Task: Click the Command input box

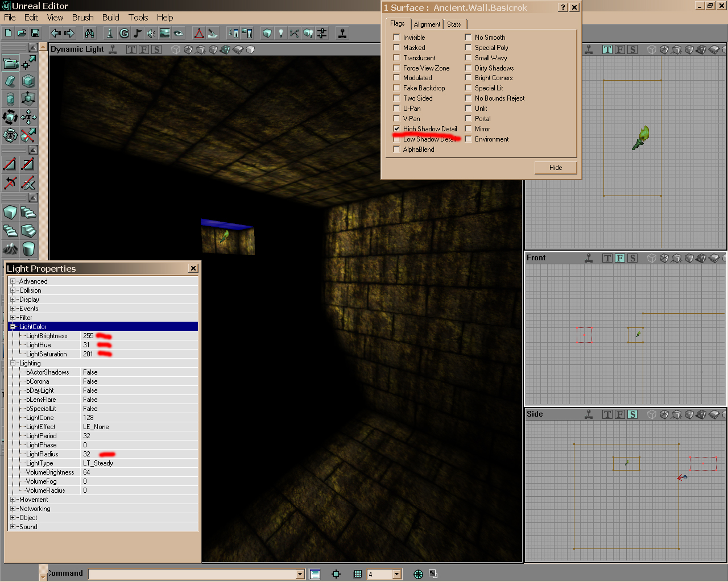Action: (192, 575)
